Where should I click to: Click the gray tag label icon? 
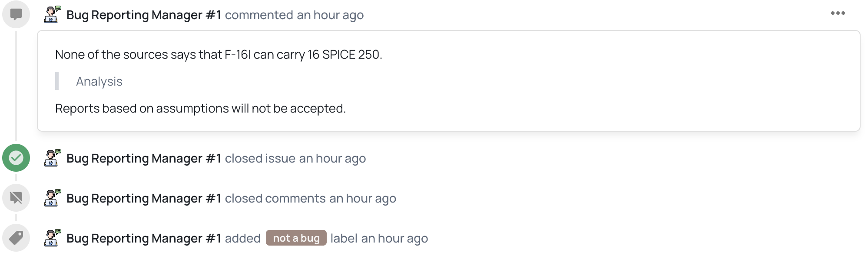click(16, 238)
